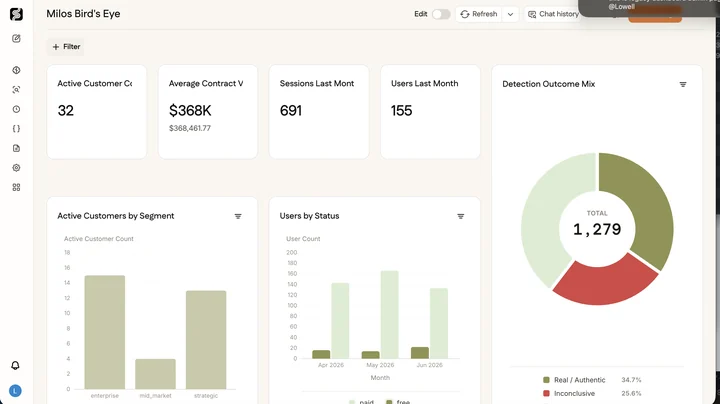This screenshot has height=404, width=720.
Task: Click the Apr 2026 free users bar
Action: click(x=321, y=354)
